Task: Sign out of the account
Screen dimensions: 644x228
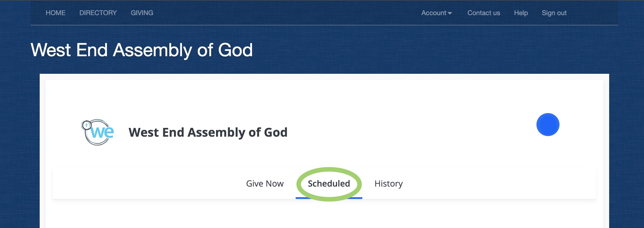Action: 554,13
